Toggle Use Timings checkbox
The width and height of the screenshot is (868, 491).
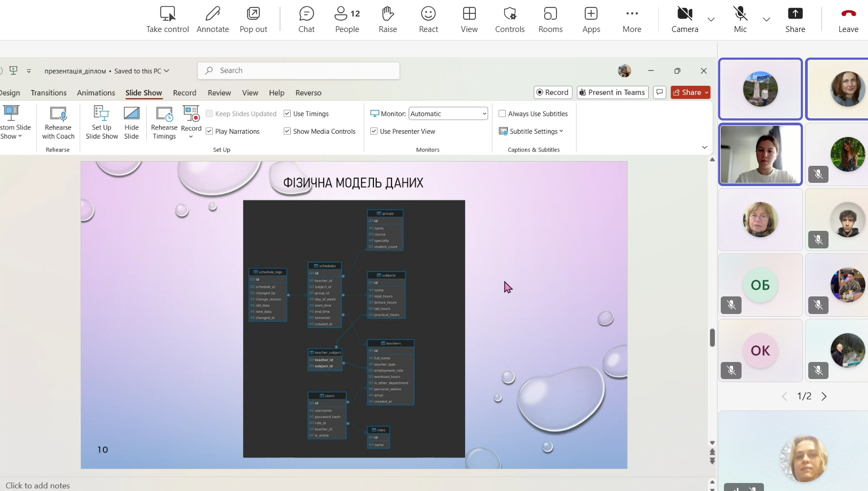287,114
